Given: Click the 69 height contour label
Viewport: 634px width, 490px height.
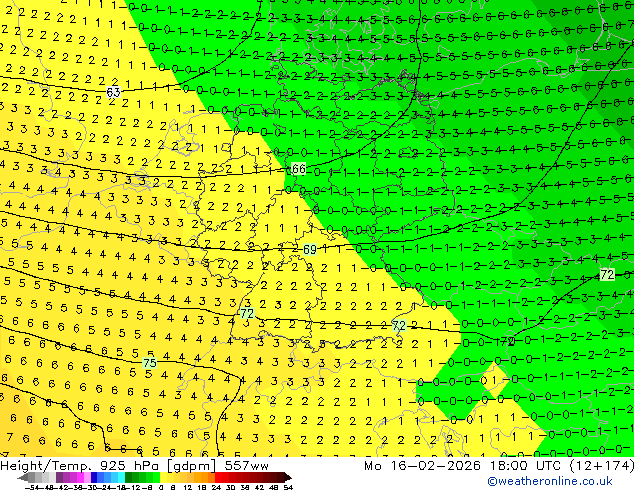Looking at the screenshot, I should click(310, 249).
